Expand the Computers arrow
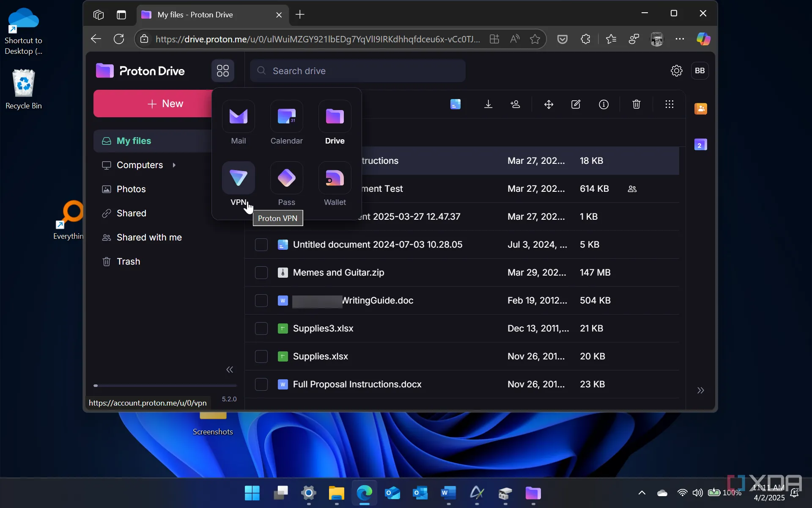Image resolution: width=812 pixels, height=508 pixels. pyautogui.click(x=174, y=165)
